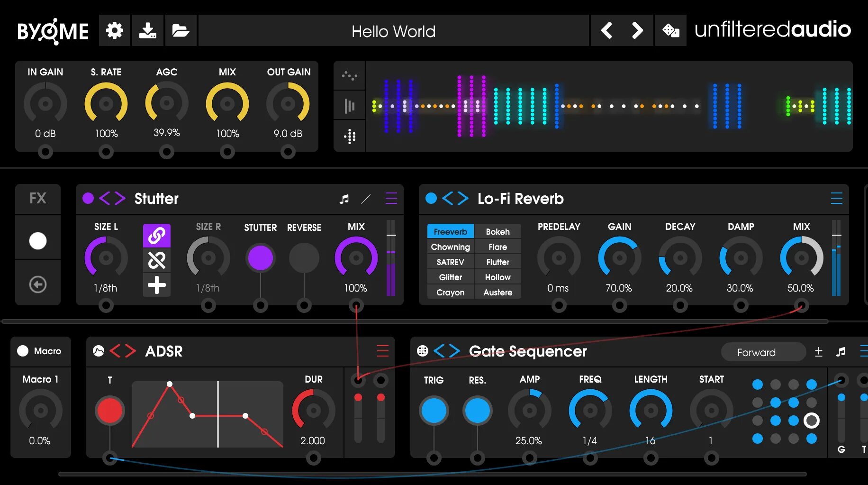This screenshot has width=868, height=485.
Task: Click the Stutter slash ramp icon
Action: pos(366,199)
